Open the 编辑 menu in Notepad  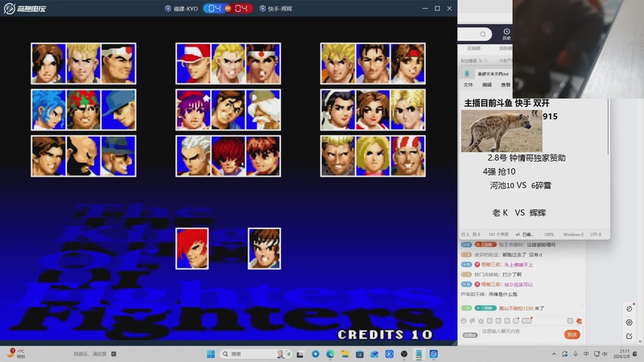487,85
